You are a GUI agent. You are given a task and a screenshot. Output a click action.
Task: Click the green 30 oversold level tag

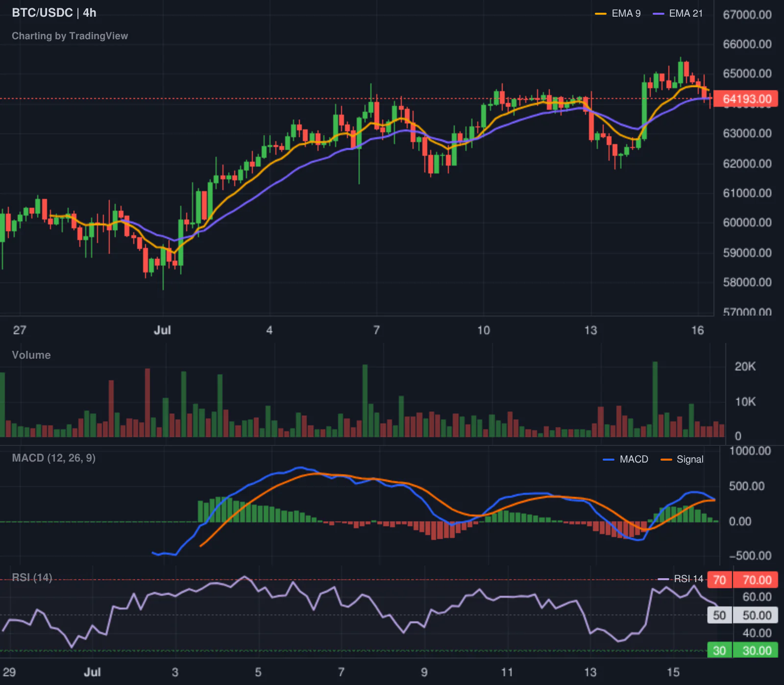tap(719, 651)
